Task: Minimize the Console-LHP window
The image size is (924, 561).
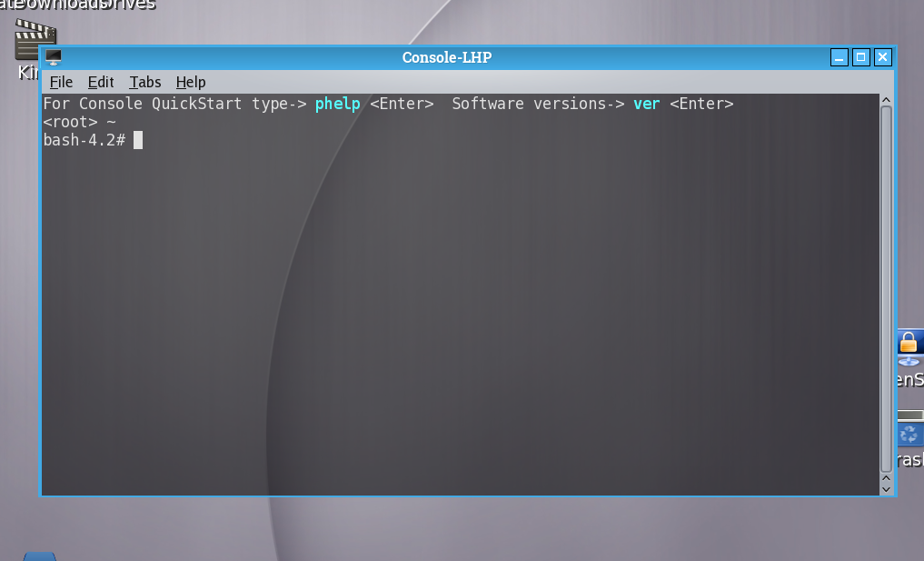Action: pyautogui.click(x=840, y=57)
